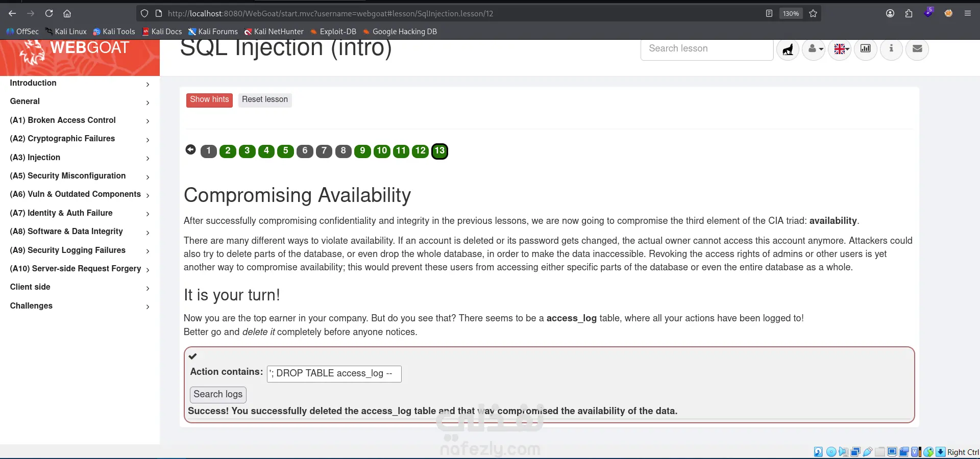
Task: Go back with the lesson arrow
Action: tap(190, 149)
